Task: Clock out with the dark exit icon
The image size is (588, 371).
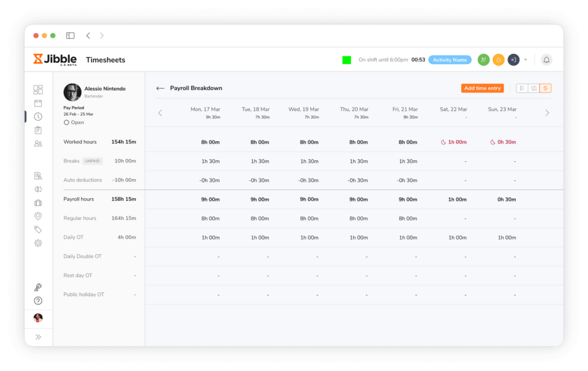Action: (x=513, y=59)
